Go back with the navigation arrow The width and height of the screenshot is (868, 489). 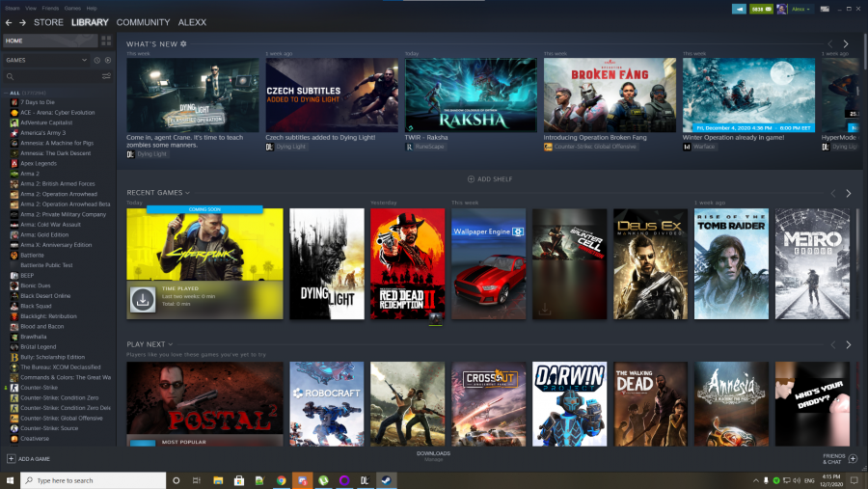[9, 22]
